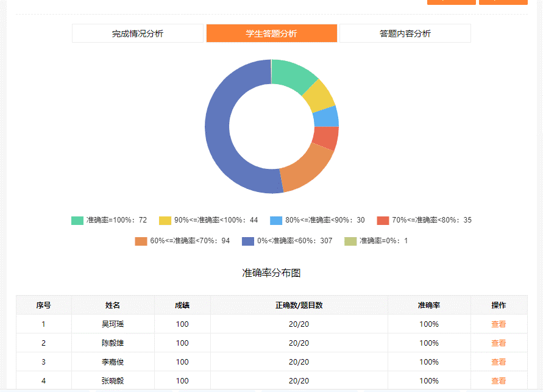Screen dimensions: 543x392
Task: Click the rightmost orange button at top right
Action: [503, 2]
